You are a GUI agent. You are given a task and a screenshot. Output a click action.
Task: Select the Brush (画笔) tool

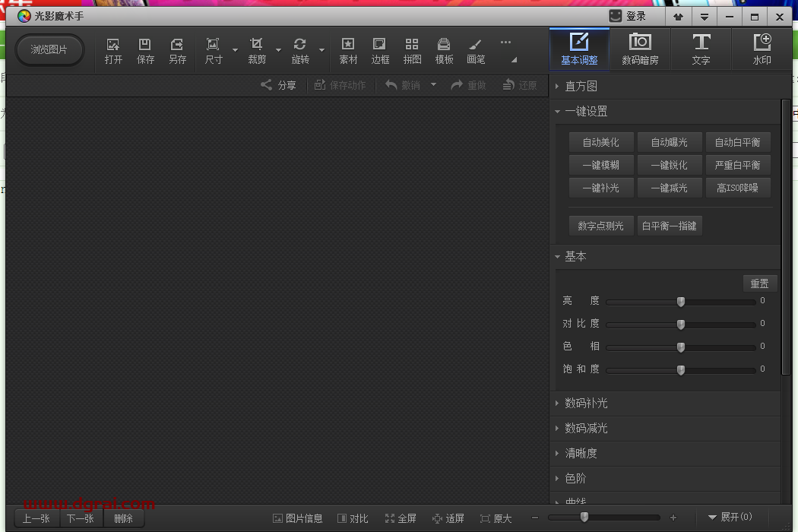click(x=476, y=50)
